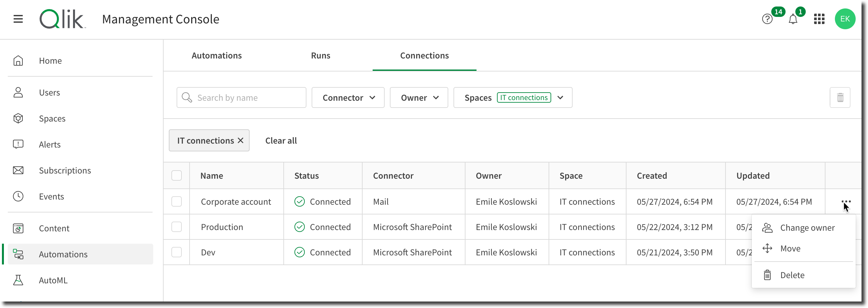Open the Owner filter dropdown
The height and width of the screenshot is (308, 868).
(419, 97)
